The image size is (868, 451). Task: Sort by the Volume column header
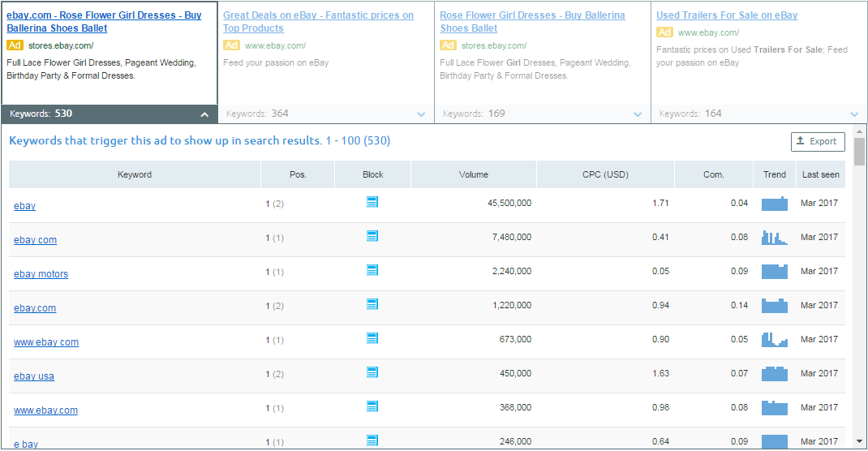[473, 175]
